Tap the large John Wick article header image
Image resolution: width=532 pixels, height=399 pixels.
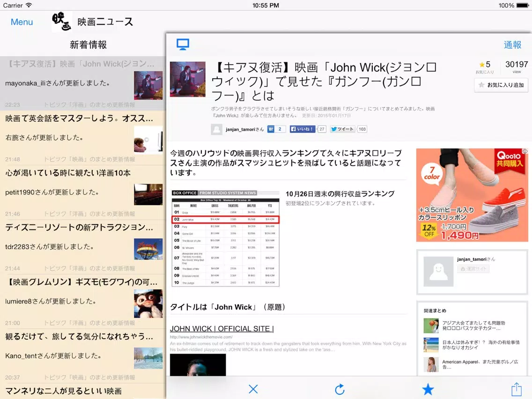(188, 79)
